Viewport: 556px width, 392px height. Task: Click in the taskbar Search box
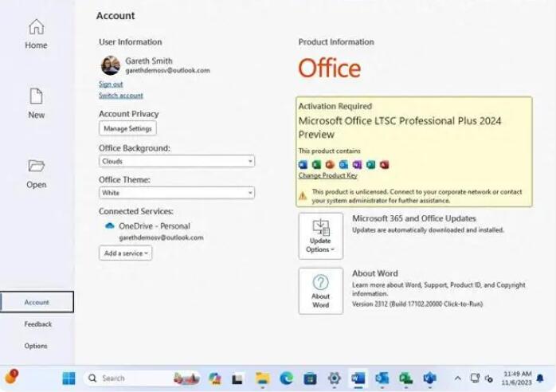(142, 378)
